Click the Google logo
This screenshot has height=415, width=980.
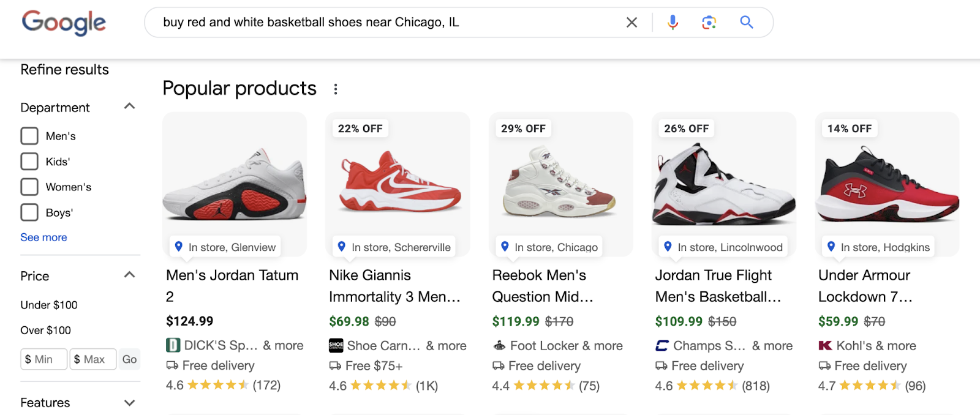[x=63, y=23]
